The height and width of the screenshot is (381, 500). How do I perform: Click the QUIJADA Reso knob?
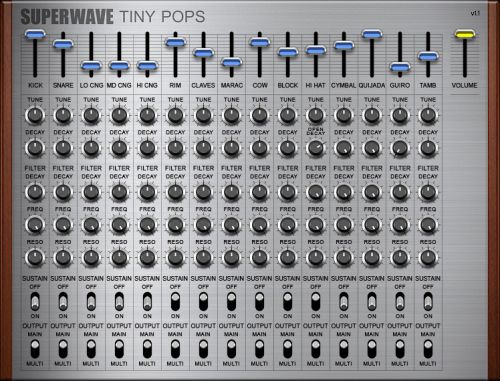pos(372,258)
